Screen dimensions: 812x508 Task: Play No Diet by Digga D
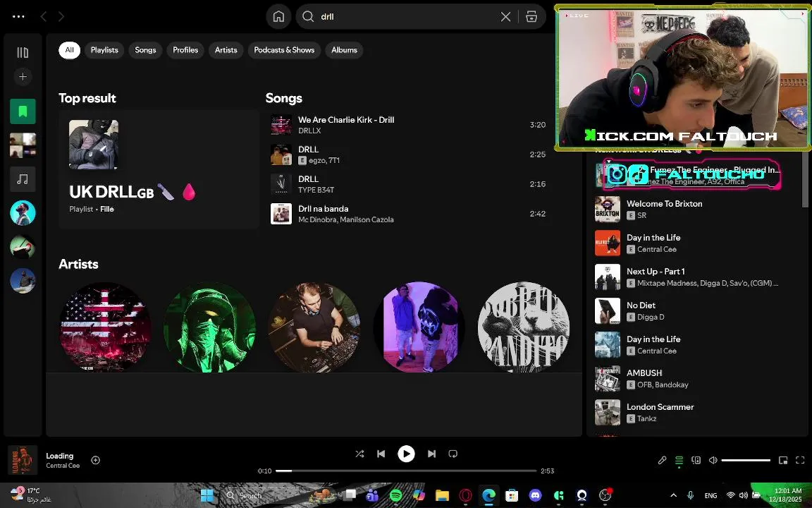694,310
